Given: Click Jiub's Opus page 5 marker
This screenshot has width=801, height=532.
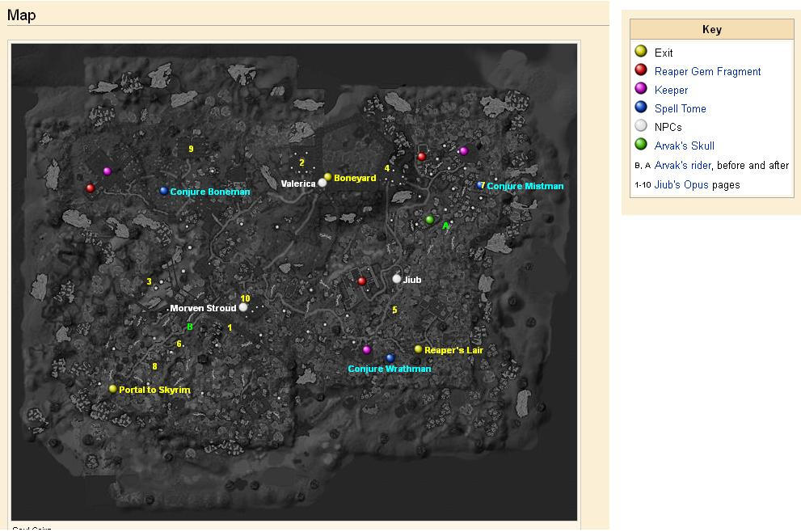Looking at the screenshot, I should pyautogui.click(x=394, y=310).
